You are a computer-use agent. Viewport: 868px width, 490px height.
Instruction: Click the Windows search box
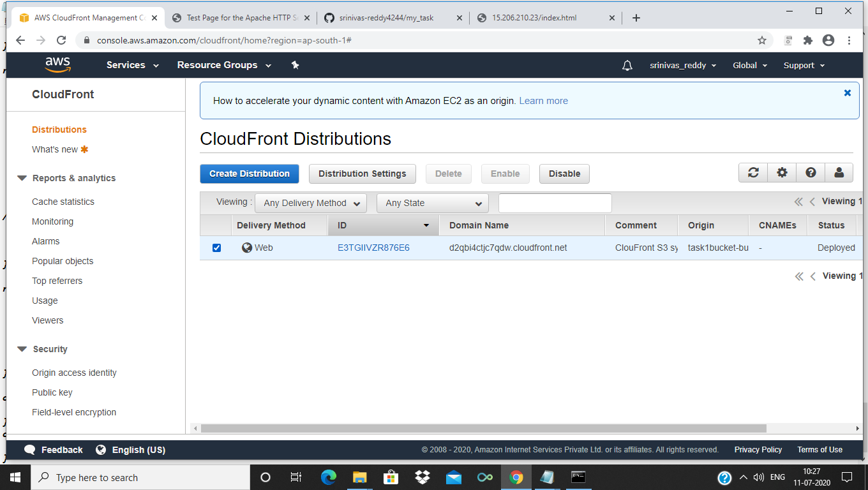pos(140,477)
